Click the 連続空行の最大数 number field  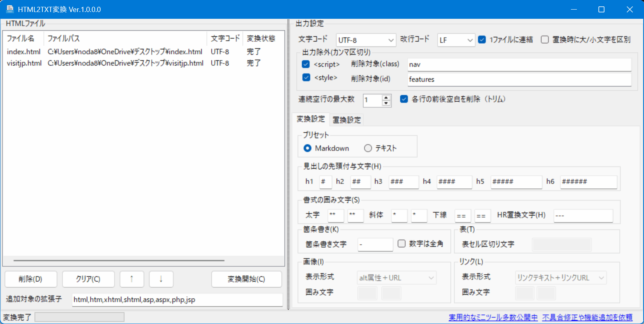pyautogui.click(x=373, y=100)
